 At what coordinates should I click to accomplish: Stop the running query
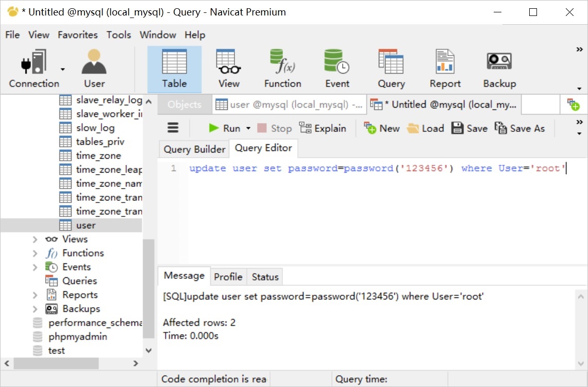point(275,128)
